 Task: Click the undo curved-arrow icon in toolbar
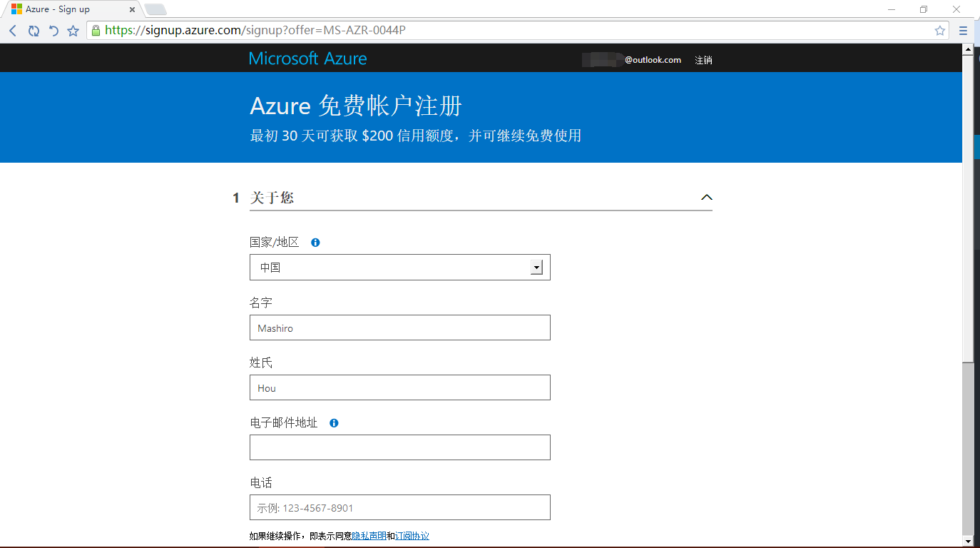tap(53, 31)
